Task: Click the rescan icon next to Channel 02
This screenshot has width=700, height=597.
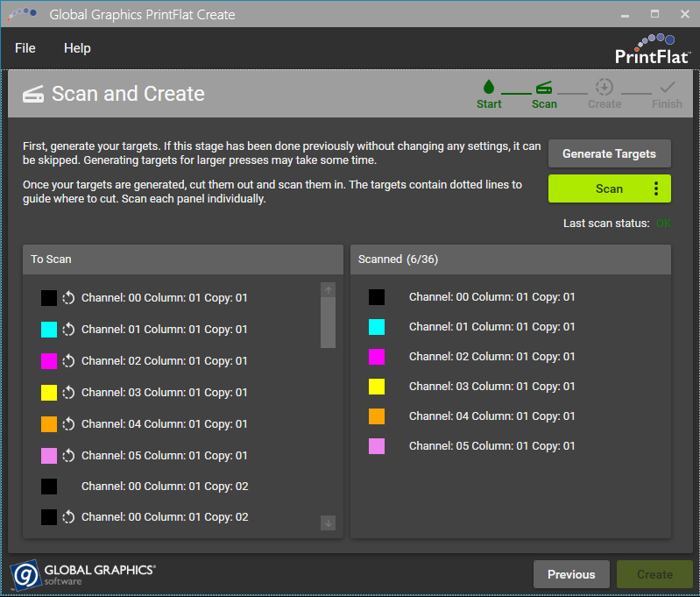Action: point(68,361)
